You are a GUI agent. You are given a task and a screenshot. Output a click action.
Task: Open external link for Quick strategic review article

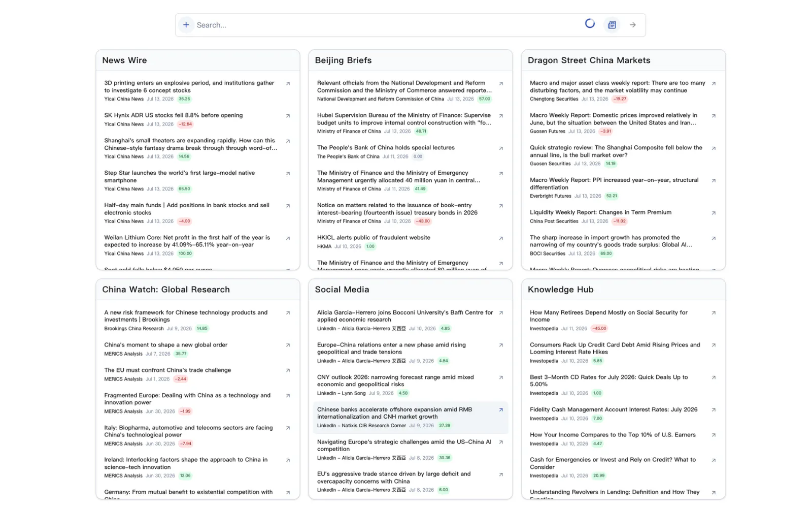714,148
